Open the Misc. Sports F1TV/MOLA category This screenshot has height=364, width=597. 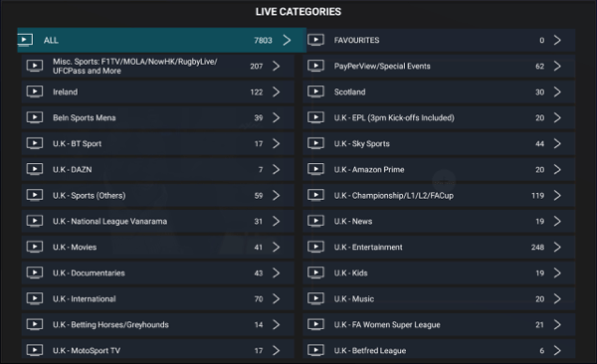coord(157,66)
